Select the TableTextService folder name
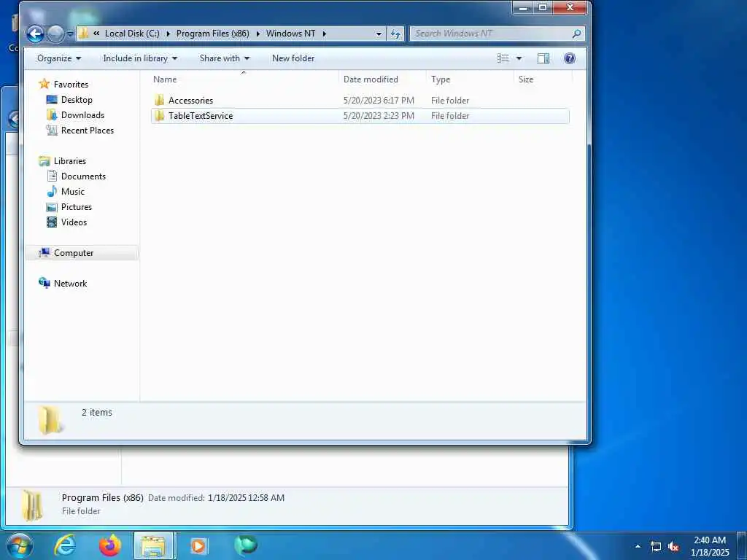 point(201,116)
